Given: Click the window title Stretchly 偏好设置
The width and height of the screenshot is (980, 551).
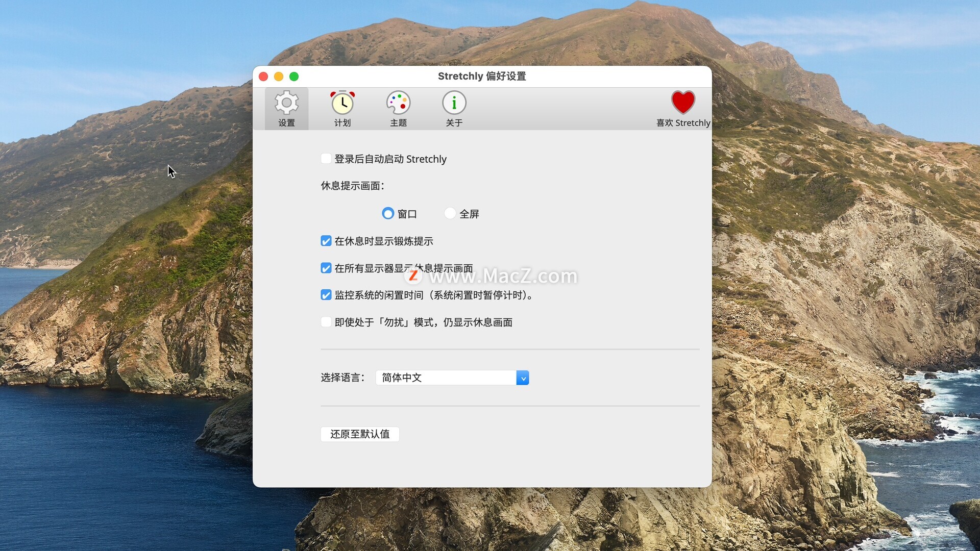Looking at the screenshot, I should click(x=482, y=76).
